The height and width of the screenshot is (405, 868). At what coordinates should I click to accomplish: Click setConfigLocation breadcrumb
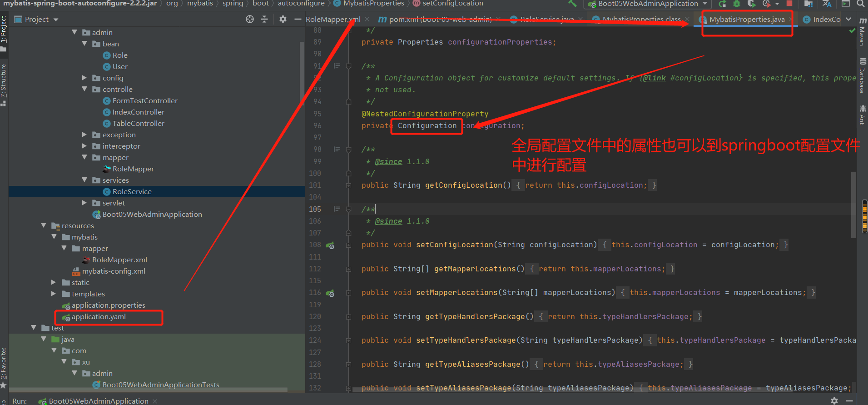[448, 4]
